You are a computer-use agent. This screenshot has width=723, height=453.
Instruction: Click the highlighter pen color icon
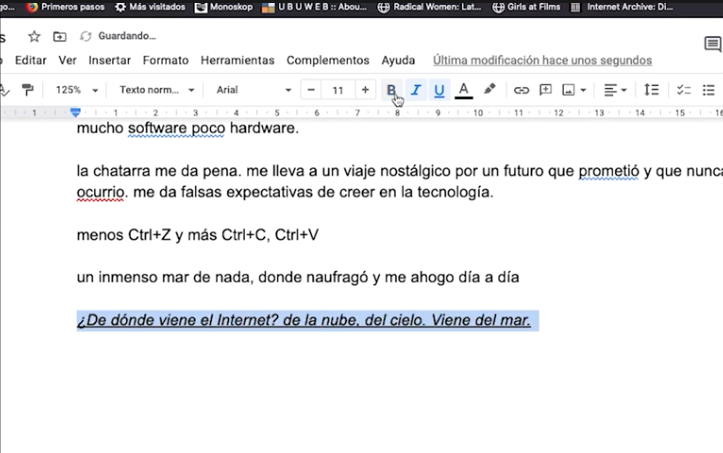coord(489,90)
